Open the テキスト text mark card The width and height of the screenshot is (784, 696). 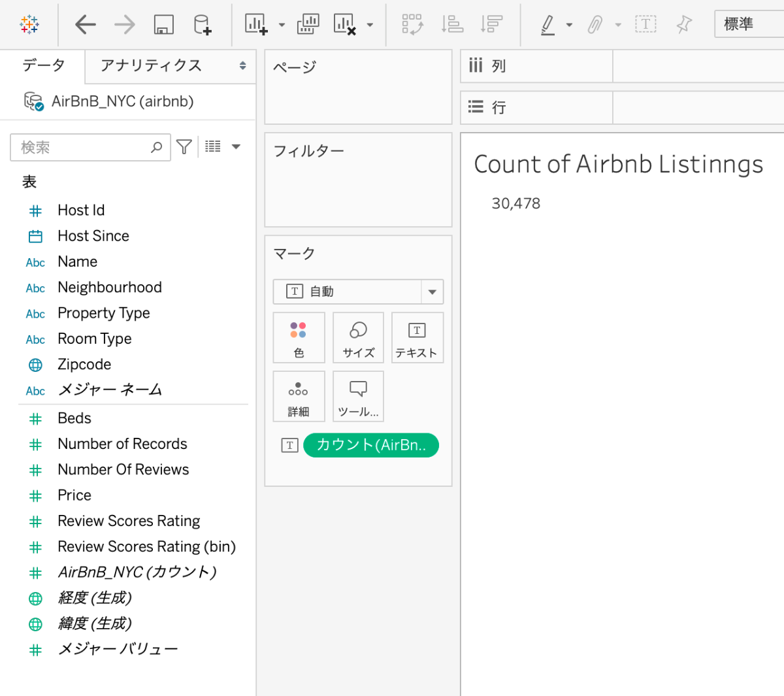[417, 337]
